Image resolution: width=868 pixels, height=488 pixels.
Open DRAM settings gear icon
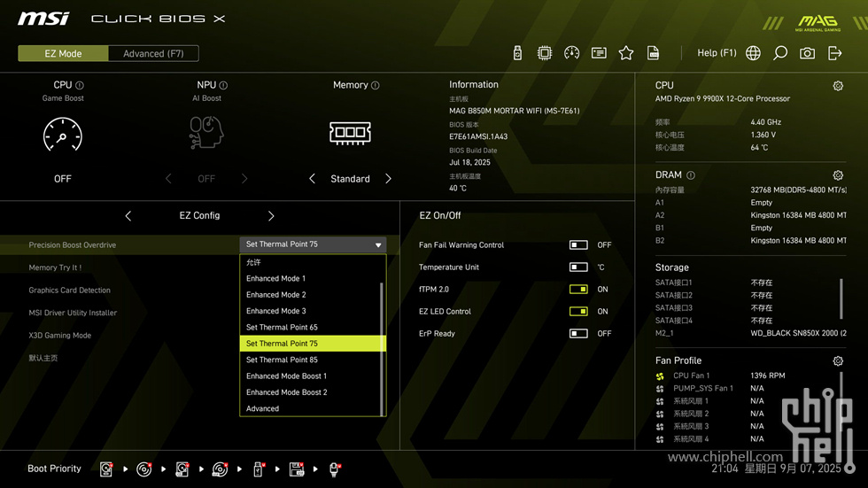click(x=838, y=175)
